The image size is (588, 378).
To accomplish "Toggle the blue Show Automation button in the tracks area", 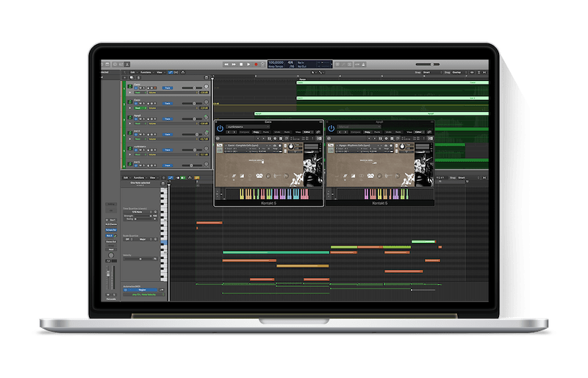I will (x=171, y=73).
